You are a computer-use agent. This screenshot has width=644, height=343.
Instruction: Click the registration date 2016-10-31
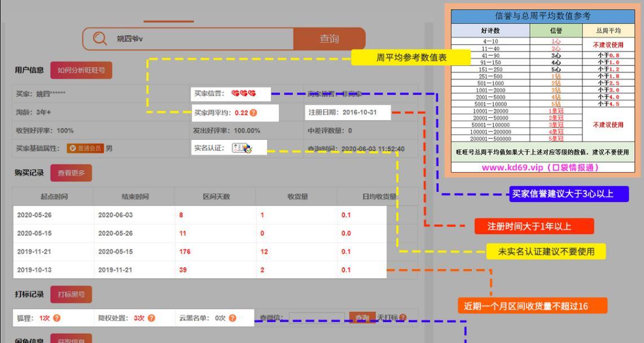point(360,112)
